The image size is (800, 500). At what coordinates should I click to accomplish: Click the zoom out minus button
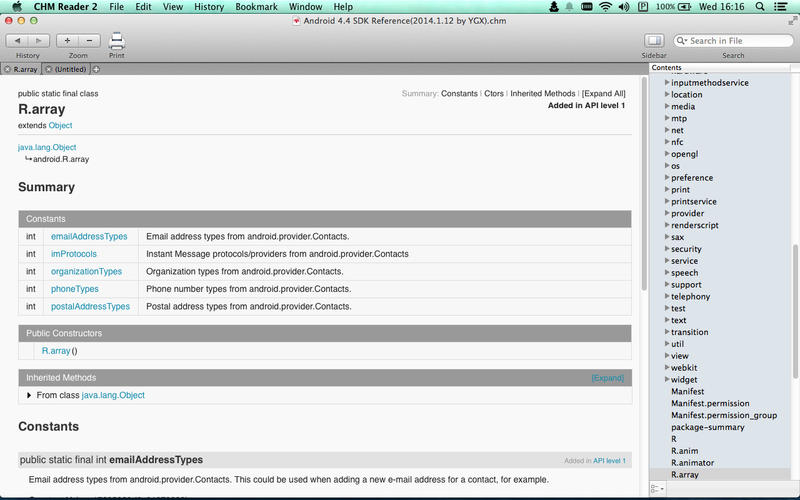[88, 41]
